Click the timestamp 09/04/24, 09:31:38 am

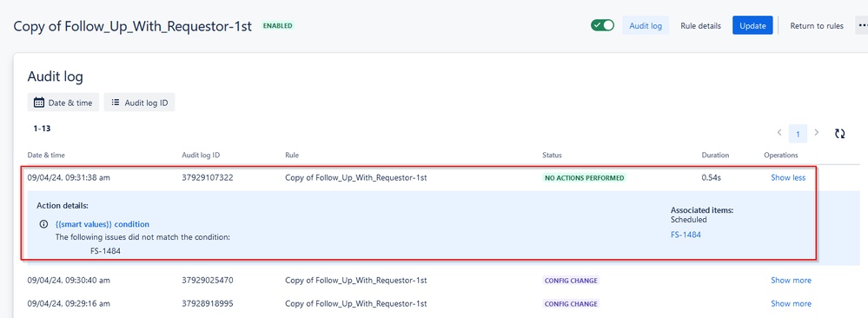pos(69,178)
